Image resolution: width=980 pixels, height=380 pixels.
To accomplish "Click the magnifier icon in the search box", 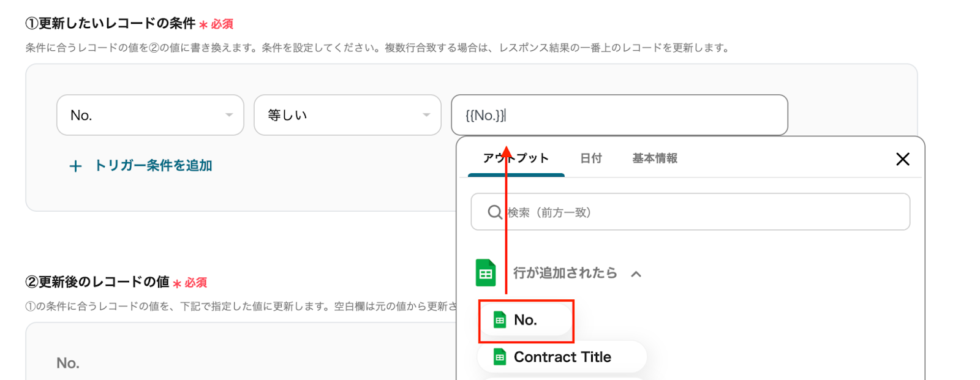I will click(494, 212).
